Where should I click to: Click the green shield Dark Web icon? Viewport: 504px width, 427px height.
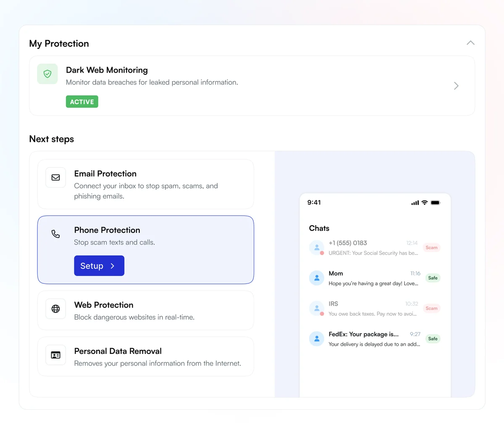click(x=47, y=74)
